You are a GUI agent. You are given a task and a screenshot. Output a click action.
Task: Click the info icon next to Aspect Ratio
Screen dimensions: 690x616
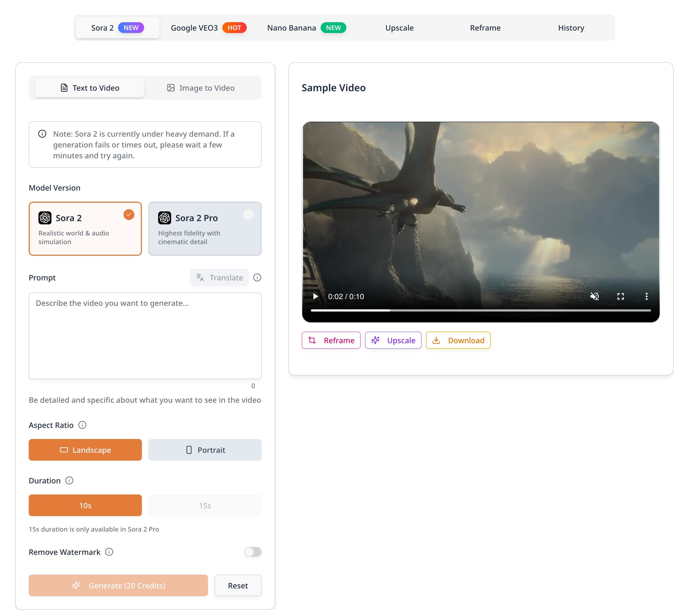82,425
